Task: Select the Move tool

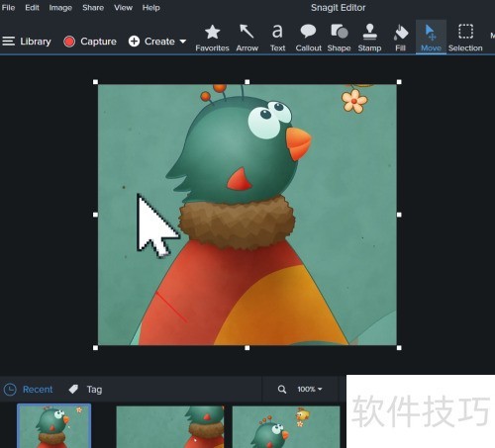Action: tap(431, 38)
